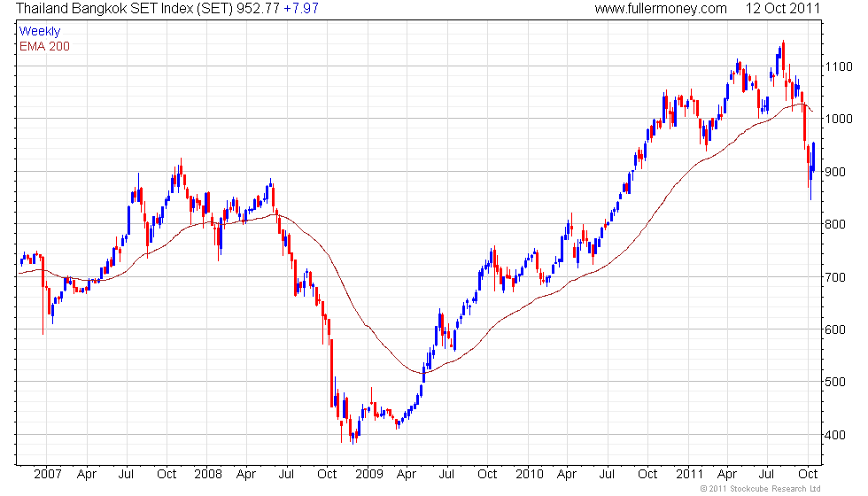Viewport: 868px width, 496px height.
Task: Click the latest blue weekly candle near 950
Action: [813, 157]
